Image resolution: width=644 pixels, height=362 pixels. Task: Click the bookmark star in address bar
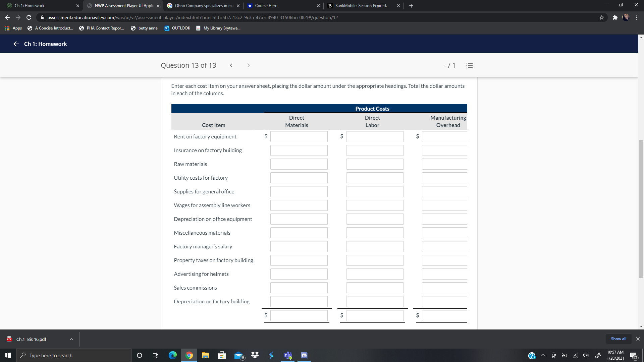click(602, 17)
